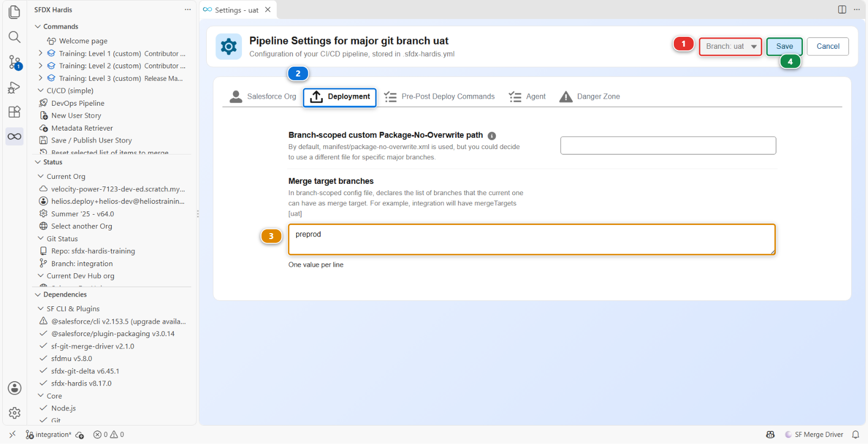The width and height of the screenshot is (868, 444).
Task: Switch to the Agent tab
Action: (x=527, y=96)
